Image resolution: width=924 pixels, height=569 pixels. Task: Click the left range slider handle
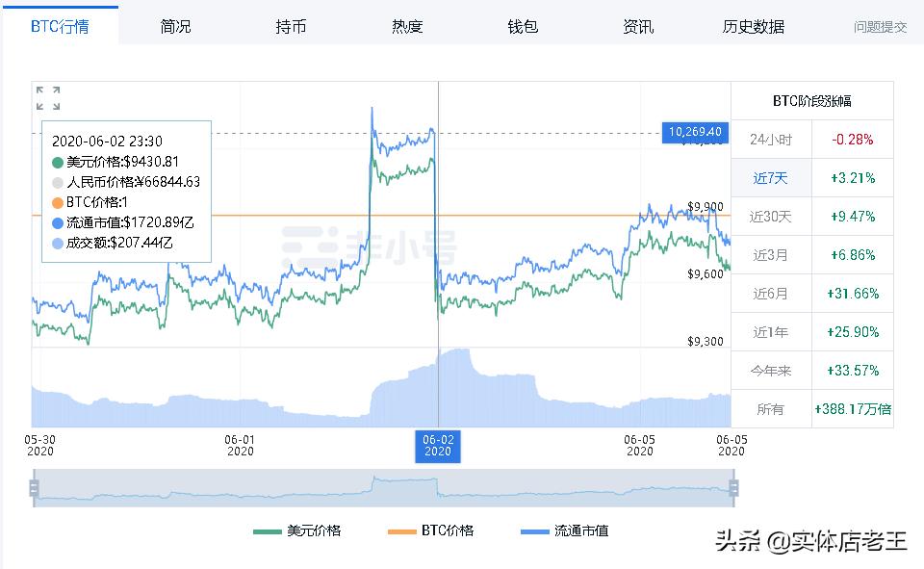(34, 488)
